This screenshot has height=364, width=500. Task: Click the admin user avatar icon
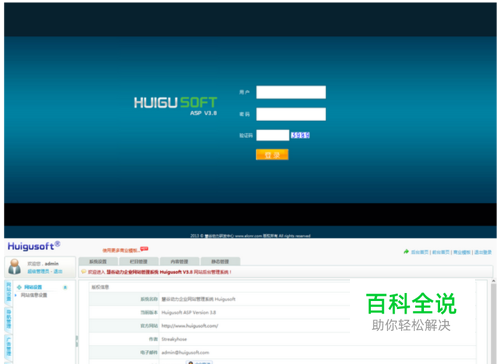pyautogui.click(x=14, y=267)
